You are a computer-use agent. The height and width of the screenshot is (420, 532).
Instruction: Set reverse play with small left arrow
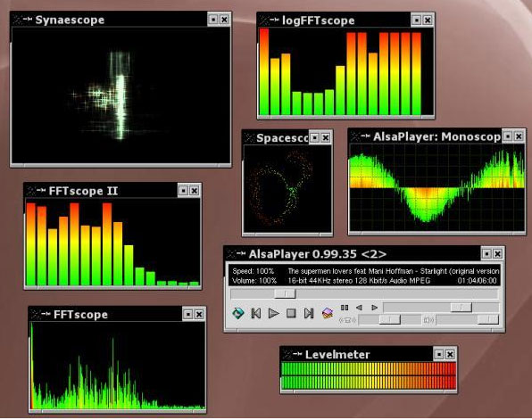tap(359, 308)
